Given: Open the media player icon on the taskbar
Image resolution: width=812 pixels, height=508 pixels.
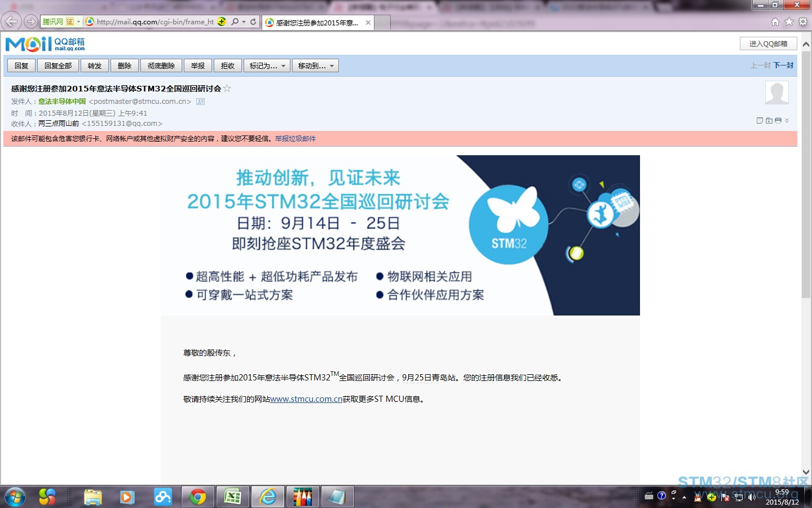Looking at the screenshot, I should tap(127, 497).
